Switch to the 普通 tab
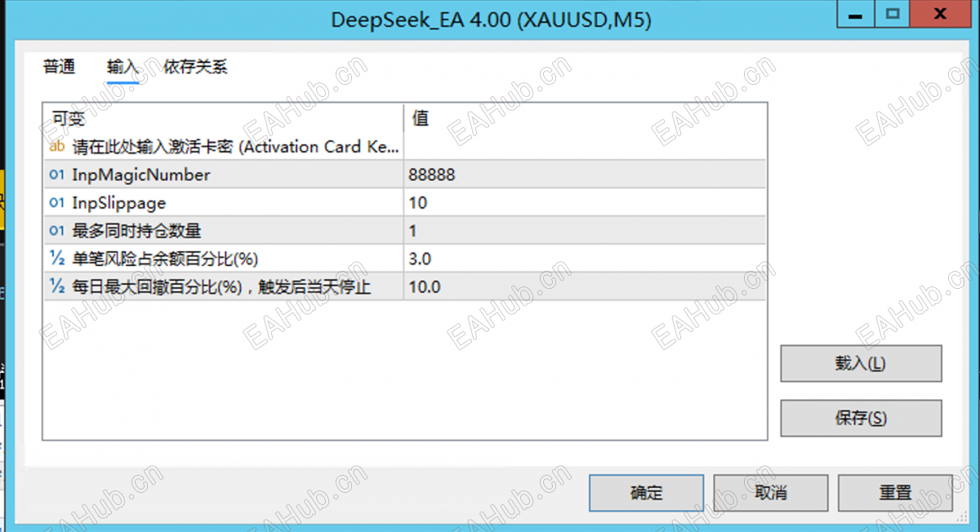 tap(59, 67)
